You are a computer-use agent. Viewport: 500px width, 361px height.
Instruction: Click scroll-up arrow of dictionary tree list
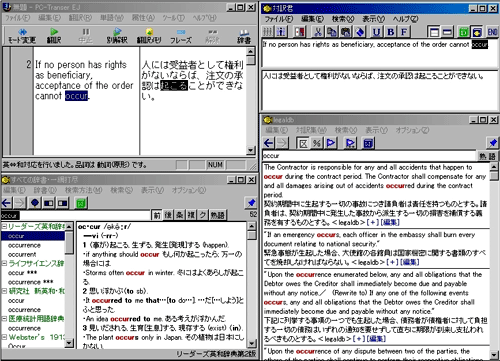click(69, 227)
